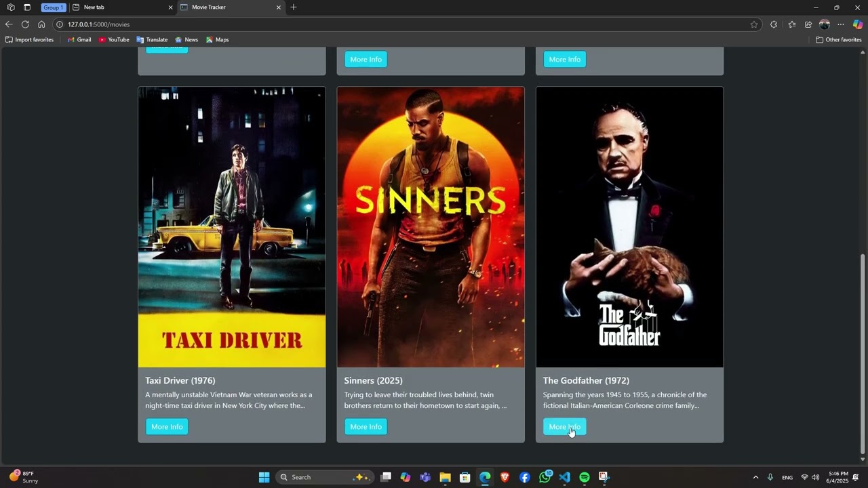Open the volume tray control
Viewport: 868px width, 488px height.
tap(815, 477)
